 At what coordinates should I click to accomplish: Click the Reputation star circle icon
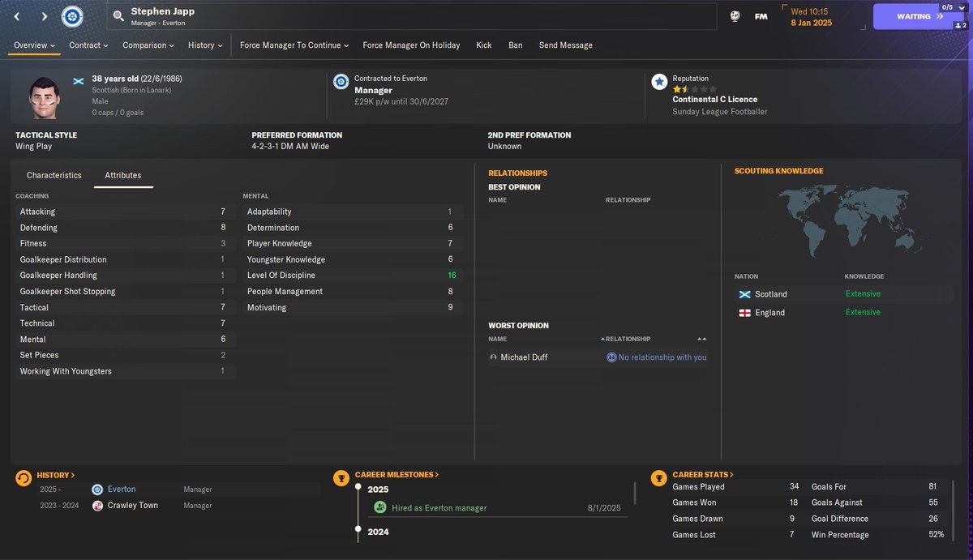coord(659,81)
